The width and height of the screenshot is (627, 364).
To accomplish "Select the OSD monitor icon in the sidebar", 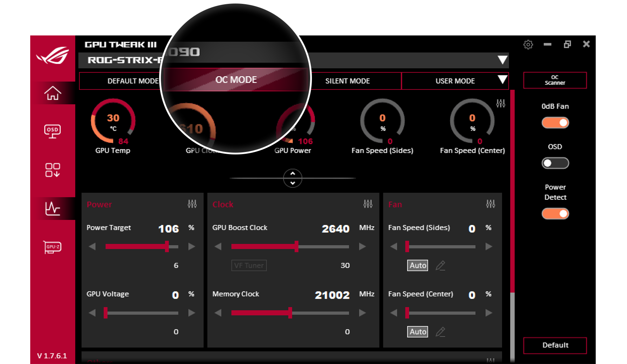I will (x=53, y=131).
